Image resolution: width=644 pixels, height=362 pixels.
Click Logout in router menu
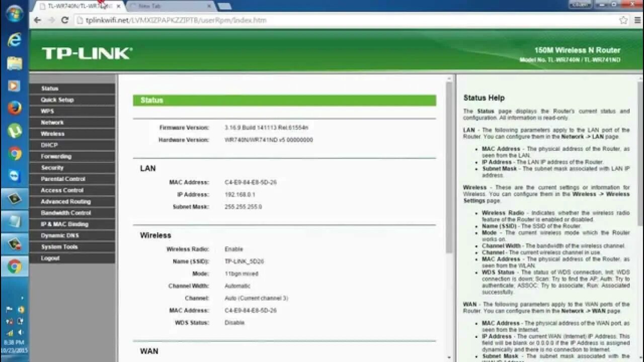pos(72,258)
